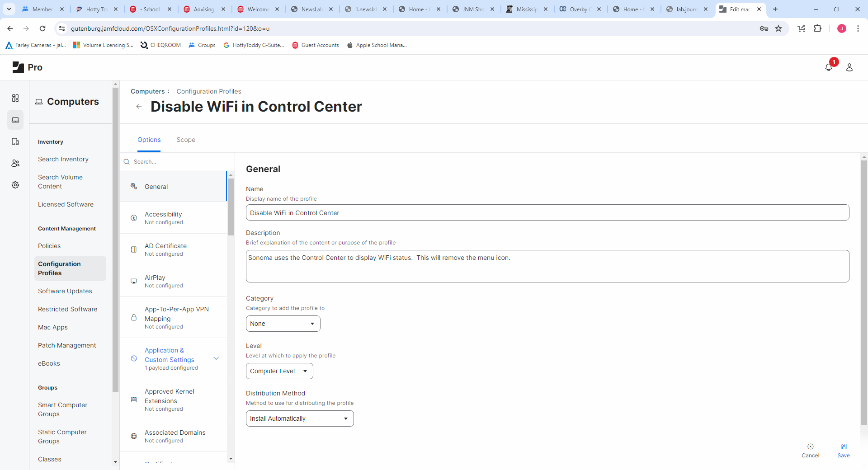Open eBooks in the sidebar
This screenshot has width=868, height=470.
(x=49, y=363)
